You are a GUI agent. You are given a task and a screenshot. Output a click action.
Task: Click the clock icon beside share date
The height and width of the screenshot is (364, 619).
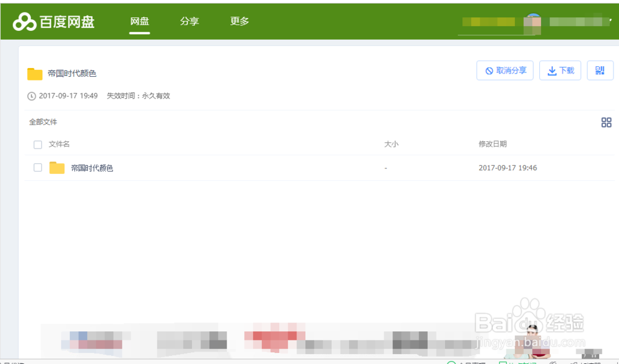[x=32, y=96]
